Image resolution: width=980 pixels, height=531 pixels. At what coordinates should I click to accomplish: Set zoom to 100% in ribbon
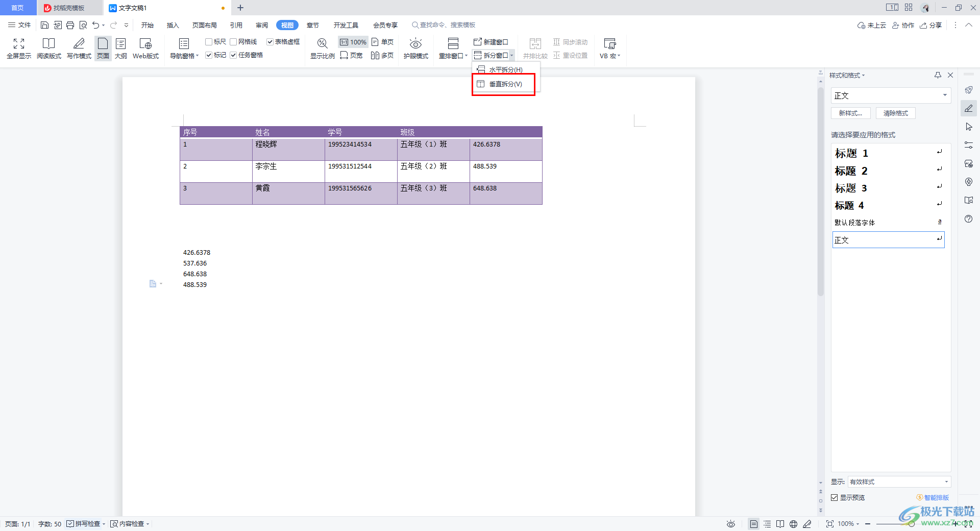pos(353,42)
